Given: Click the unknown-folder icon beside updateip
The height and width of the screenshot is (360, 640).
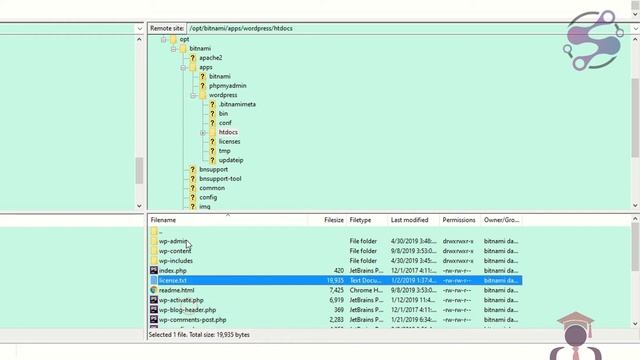Looking at the screenshot, I should pos(212,160).
